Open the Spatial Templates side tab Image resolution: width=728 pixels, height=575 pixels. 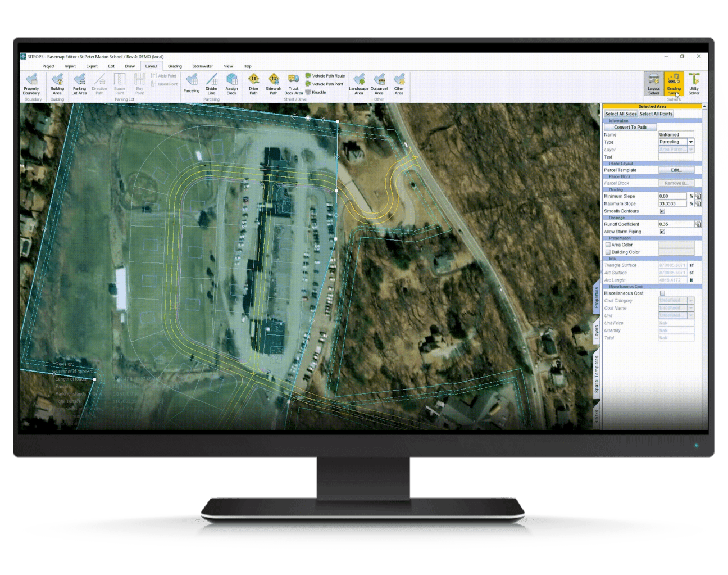(597, 374)
